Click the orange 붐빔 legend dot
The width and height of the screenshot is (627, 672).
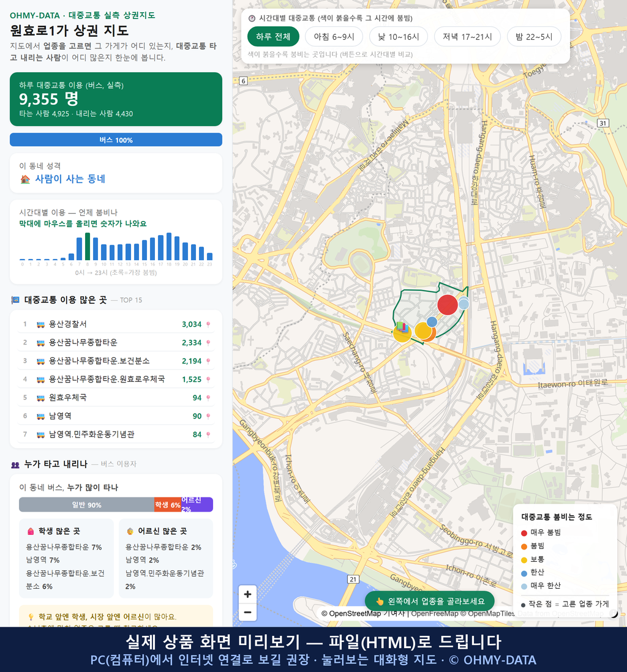pyautogui.click(x=524, y=547)
